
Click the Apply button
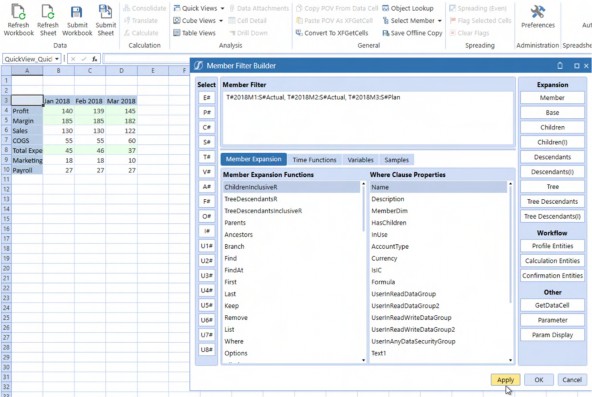pyautogui.click(x=505, y=380)
